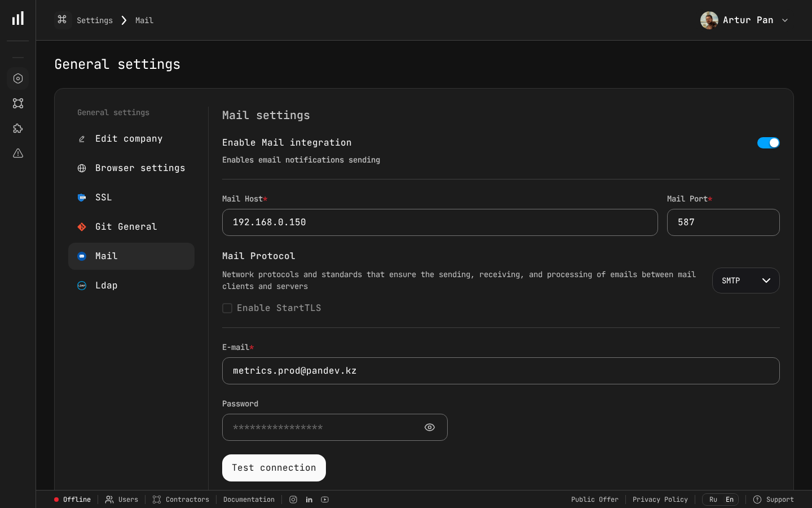This screenshot has height=508, width=812.
Task: Open the Edit company pencil icon
Action: tap(82, 139)
